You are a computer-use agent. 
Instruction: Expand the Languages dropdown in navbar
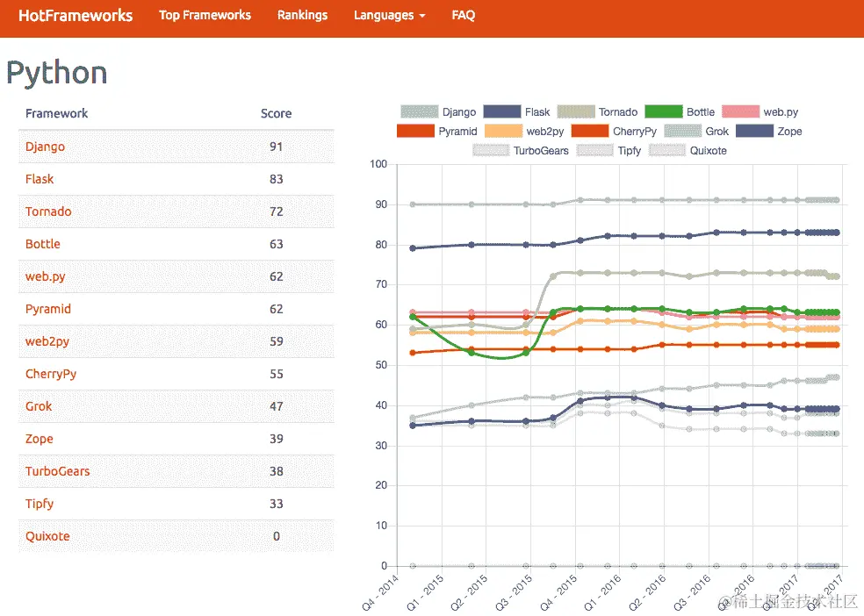pyautogui.click(x=390, y=16)
